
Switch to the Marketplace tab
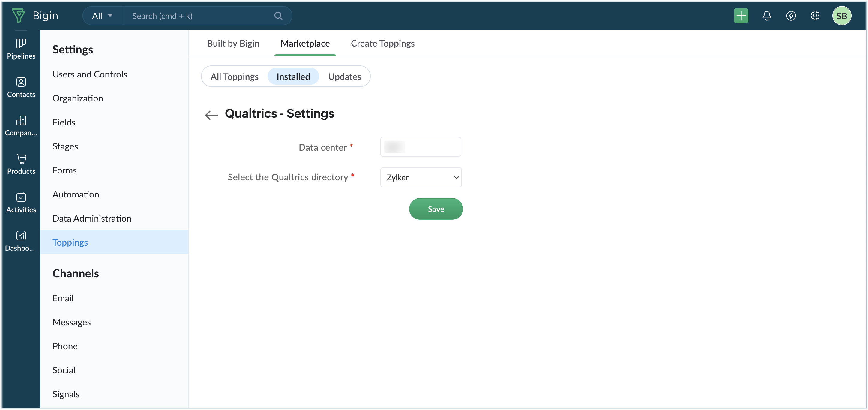(305, 44)
